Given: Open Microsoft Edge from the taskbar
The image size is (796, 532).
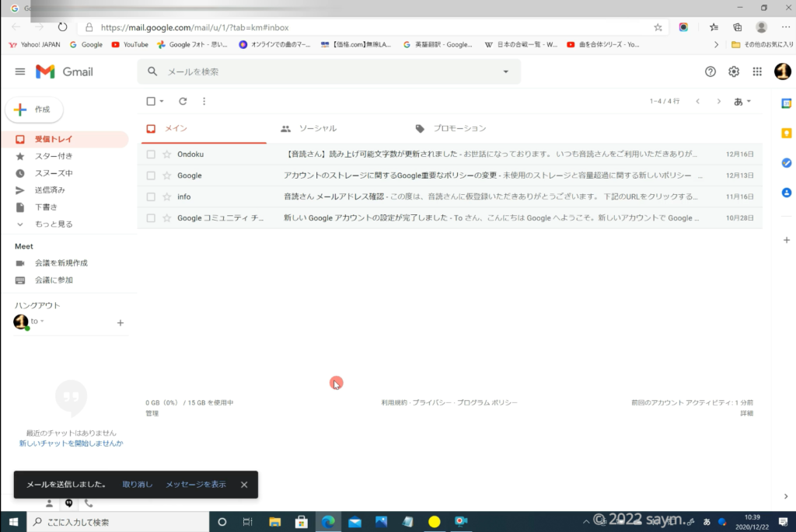Looking at the screenshot, I should click(x=328, y=522).
